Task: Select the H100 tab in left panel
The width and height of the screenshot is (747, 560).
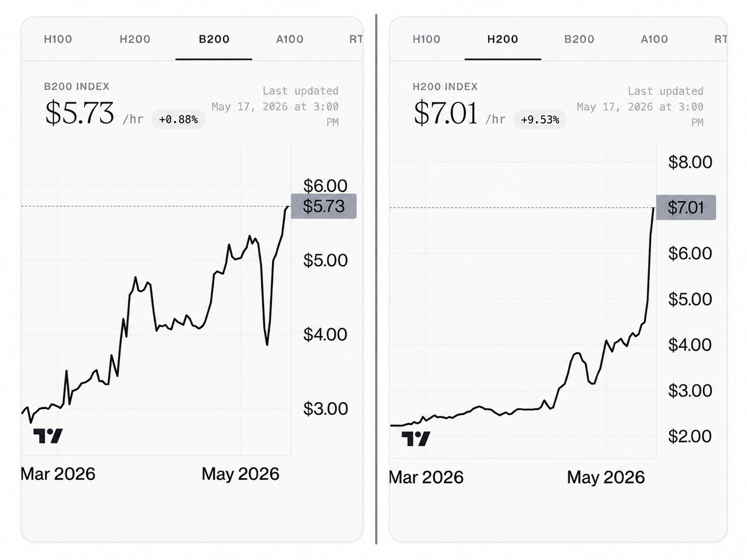Action: [58, 39]
